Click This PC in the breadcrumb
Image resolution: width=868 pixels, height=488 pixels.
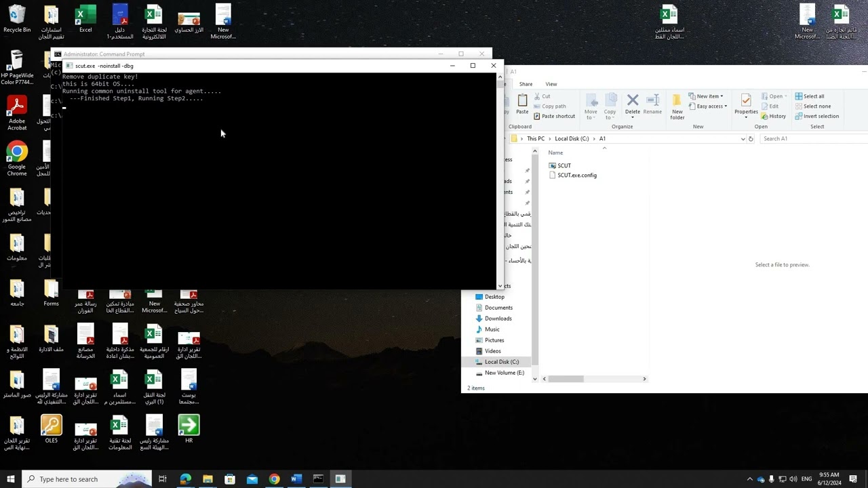click(536, 138)
